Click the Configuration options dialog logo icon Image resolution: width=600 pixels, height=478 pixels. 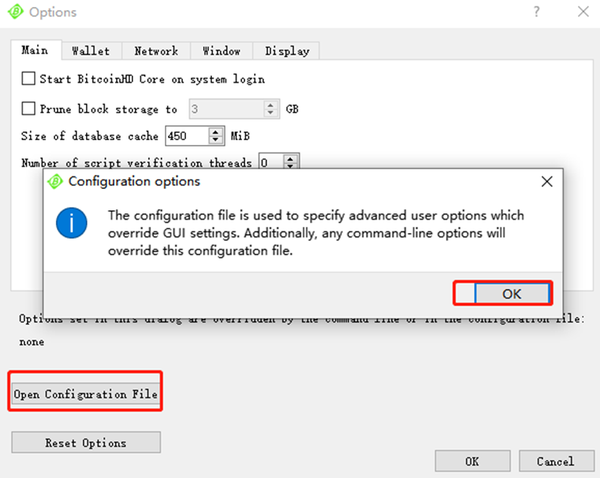[56, 182]
